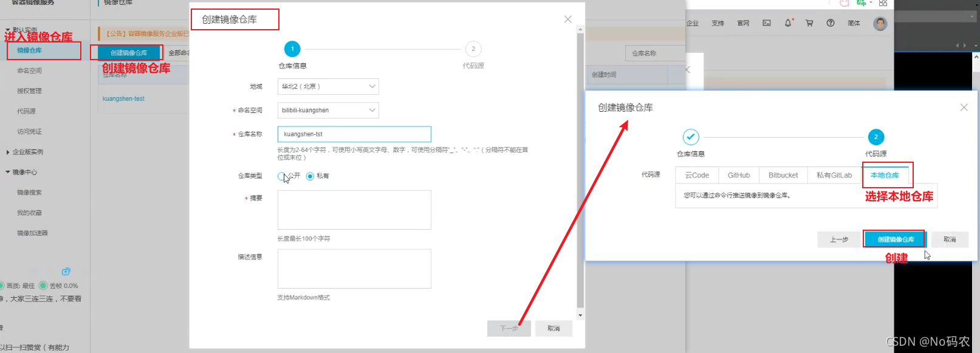The image size is (980, 353).
Task: Click the left dialog vertical scrollbar
Action: coord(580,170)
